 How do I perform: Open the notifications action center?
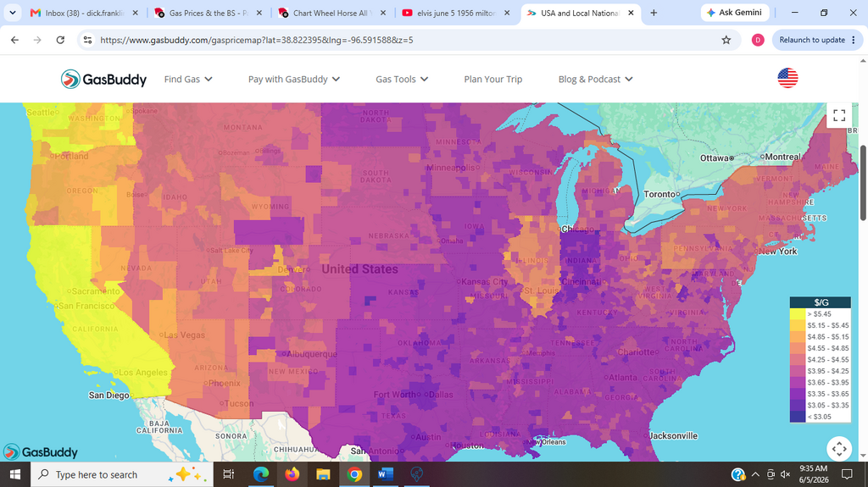[847, 474]
